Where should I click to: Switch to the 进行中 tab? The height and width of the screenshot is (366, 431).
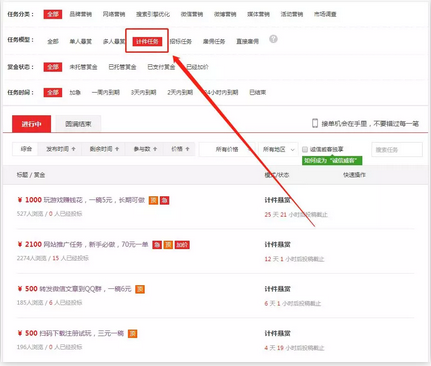31,124
